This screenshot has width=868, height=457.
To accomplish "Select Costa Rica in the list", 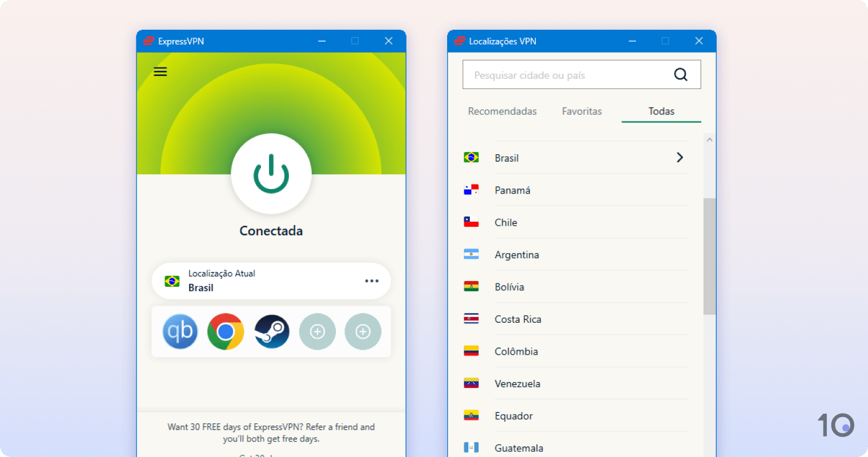I will [519, 319].
